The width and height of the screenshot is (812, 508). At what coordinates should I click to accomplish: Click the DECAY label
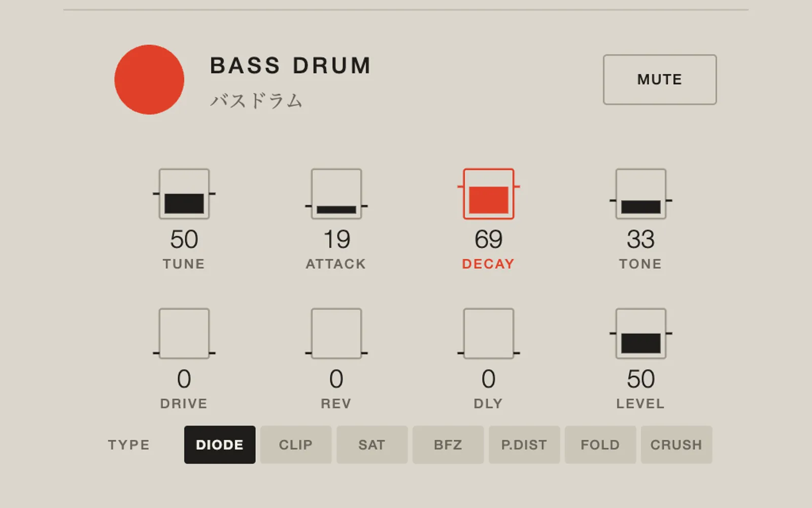click(488, 264)
